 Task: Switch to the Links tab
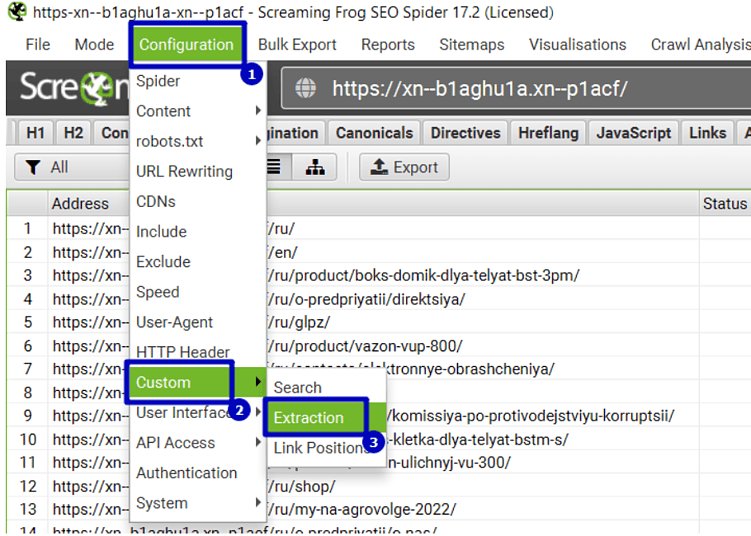tap(707, 133)
